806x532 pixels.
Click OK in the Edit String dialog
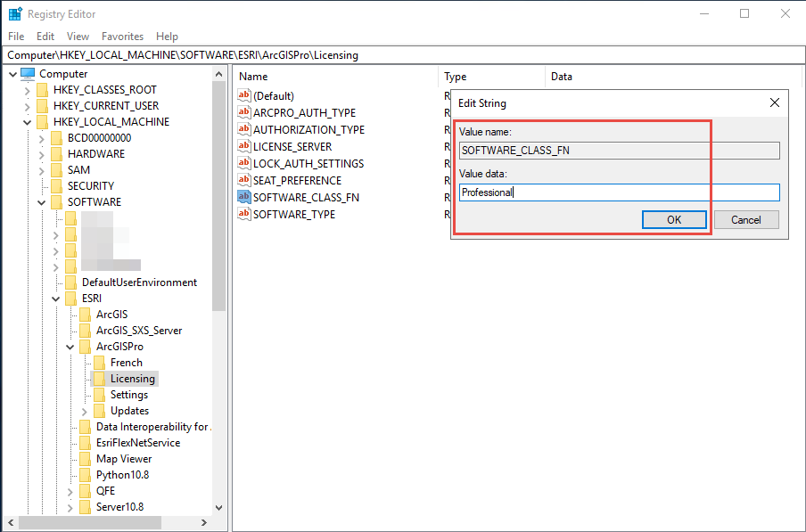(x=674, y=219)
